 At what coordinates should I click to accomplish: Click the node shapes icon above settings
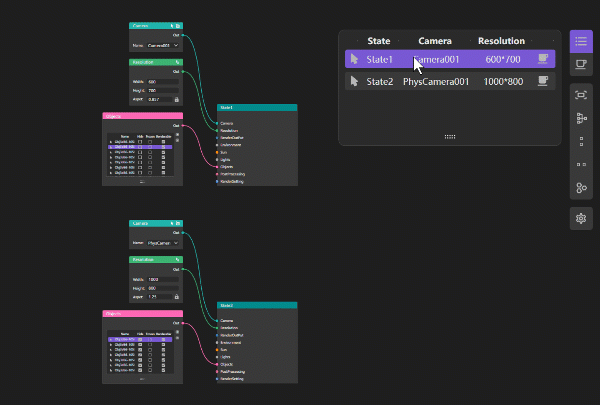tap(581, 187)
